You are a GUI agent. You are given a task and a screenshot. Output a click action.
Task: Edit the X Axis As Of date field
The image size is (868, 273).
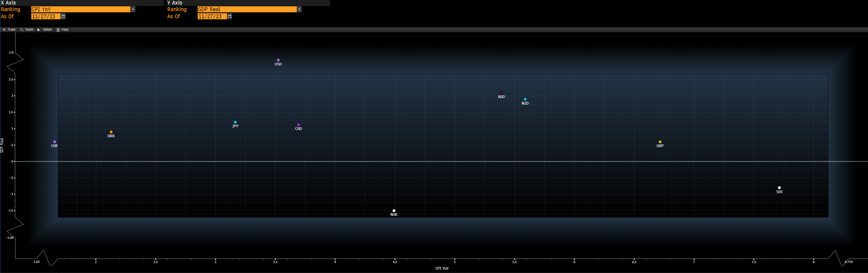(x=46, y=16)
